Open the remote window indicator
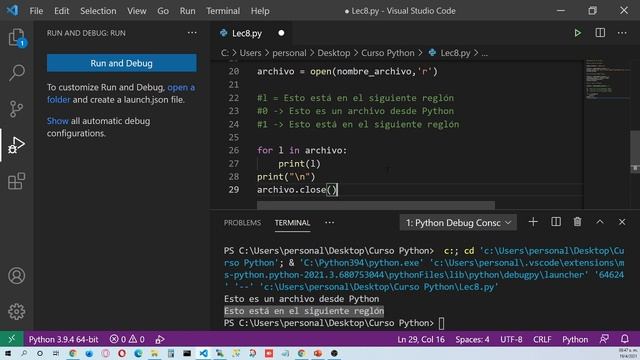This screenshot has width=640, height=360. click(x=11, y=339)
